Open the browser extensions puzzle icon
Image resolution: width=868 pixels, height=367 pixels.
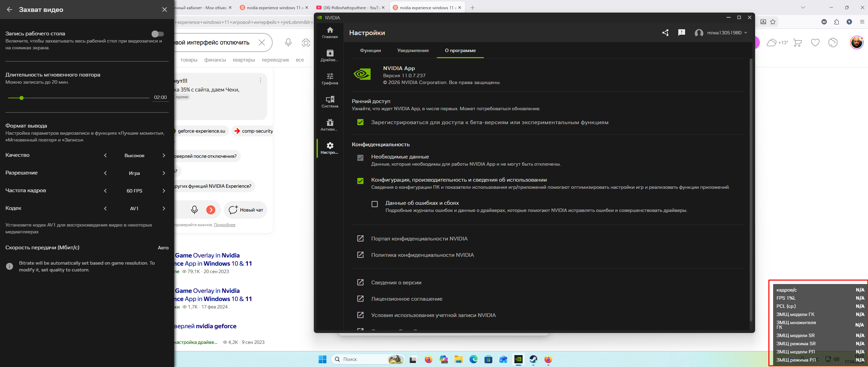pyautogui.click(x=837, y=22)
